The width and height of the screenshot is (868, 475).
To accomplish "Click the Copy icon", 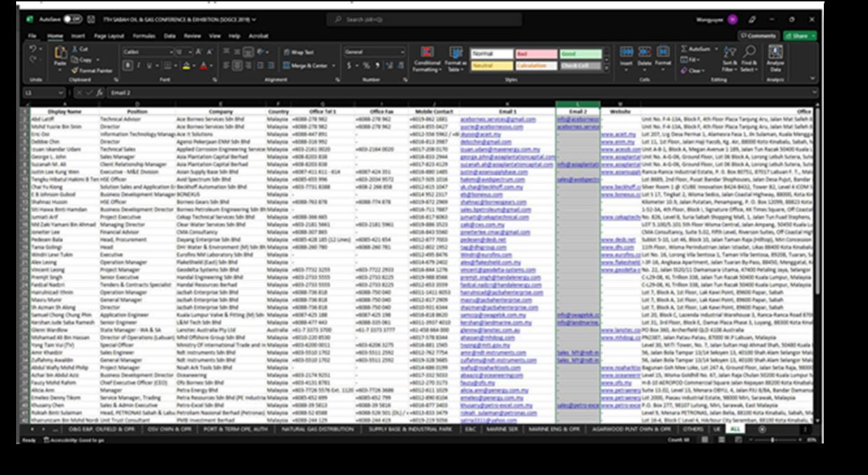I will [x=75, y=60].
